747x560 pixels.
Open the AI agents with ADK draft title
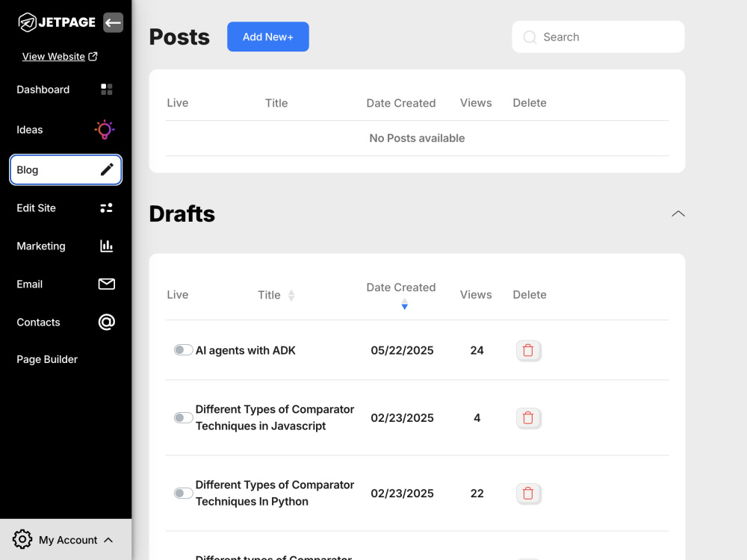(x=245, y=350)
